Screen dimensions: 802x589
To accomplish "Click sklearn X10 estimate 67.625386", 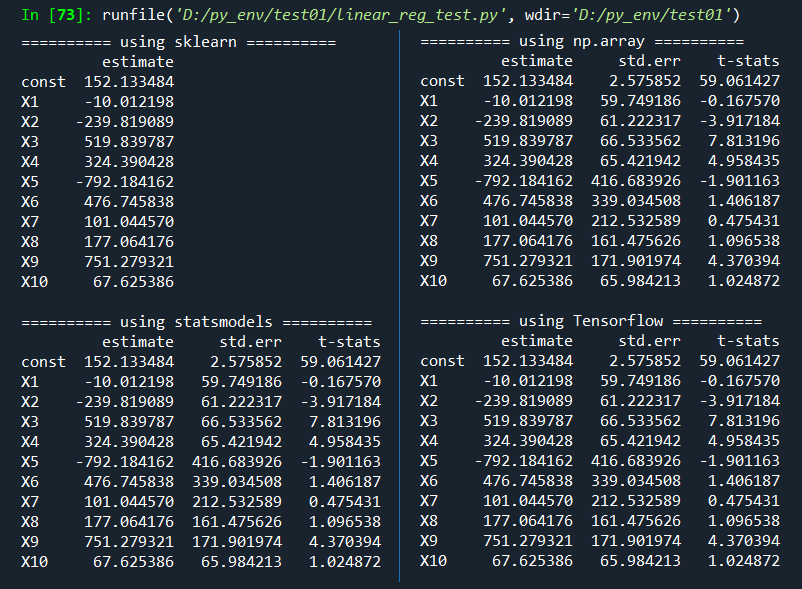I will [x=133, y=282].
